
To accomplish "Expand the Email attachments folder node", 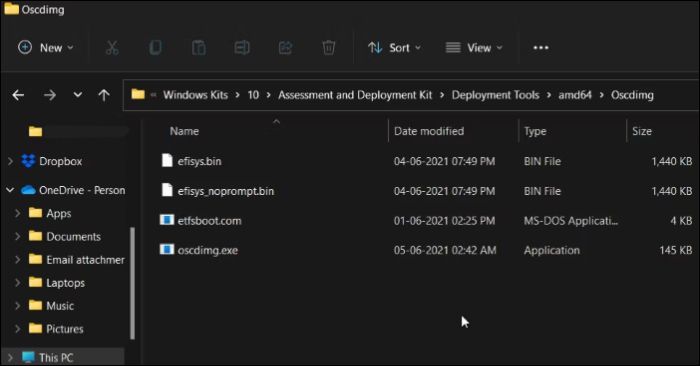I will tap(17, 259).
